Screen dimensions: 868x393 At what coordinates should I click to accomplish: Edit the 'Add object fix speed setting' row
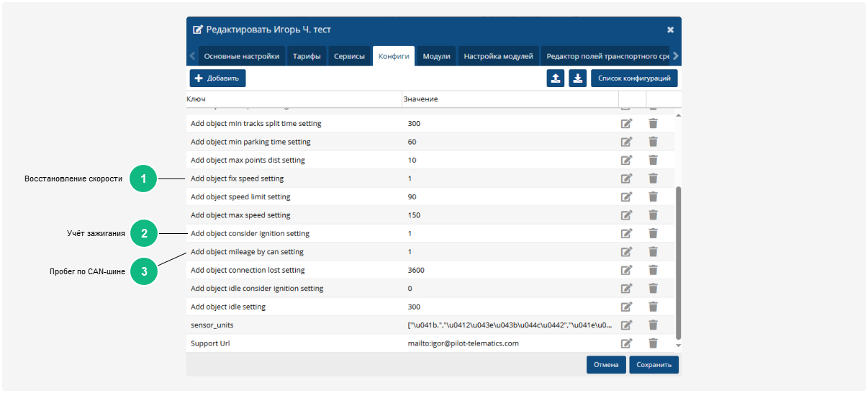[626, 179]
